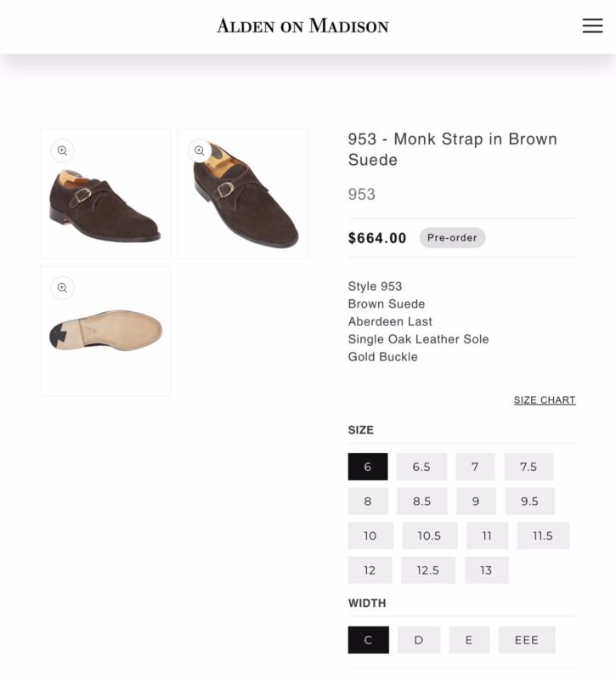The width and height of the screenshot is (616, 680).
Task: Switch off the selected C width
Action: pyautogui.click(x=368, y=639)
